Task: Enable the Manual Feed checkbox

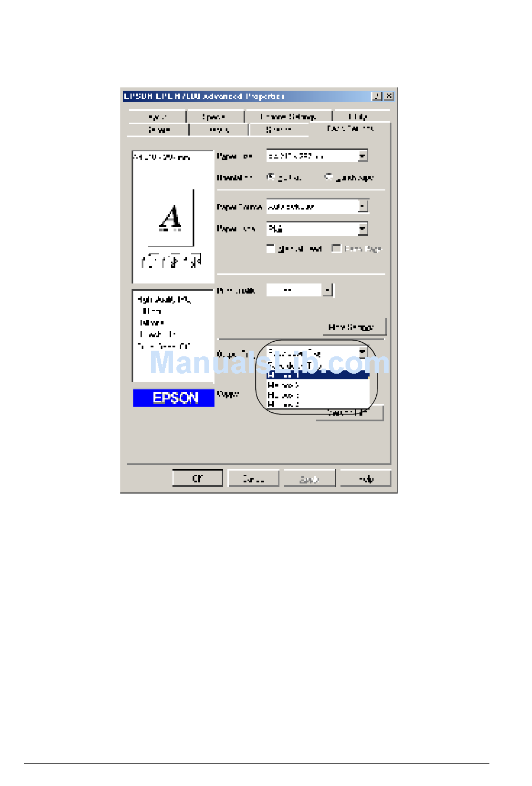Action: tap(271, 249)
